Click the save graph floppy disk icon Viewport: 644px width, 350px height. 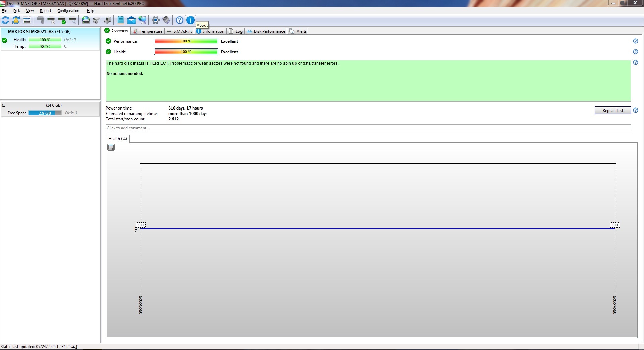point(111,147)
